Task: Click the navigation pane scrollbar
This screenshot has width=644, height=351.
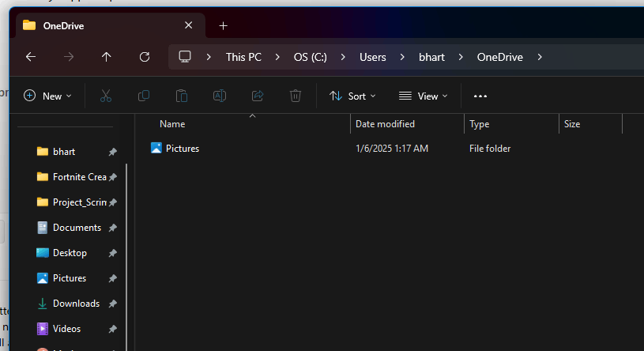Action: pyautogui.click(x=126, y=257)
